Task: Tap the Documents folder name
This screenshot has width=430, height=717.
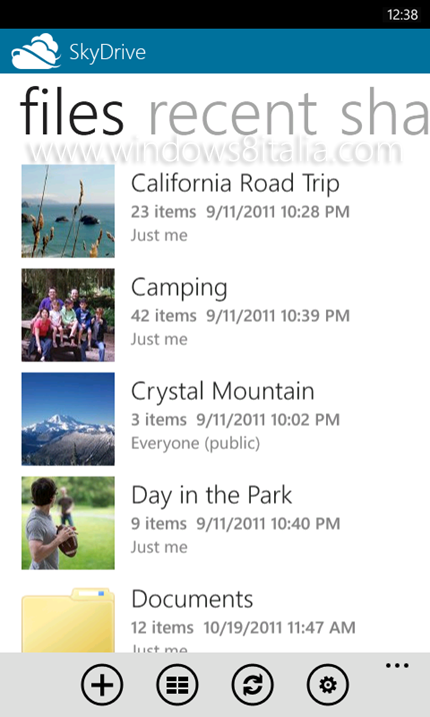Action: point(192,599)
